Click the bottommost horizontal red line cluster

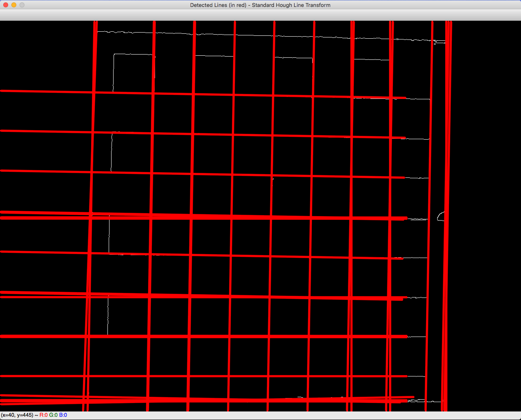point(204,399)
